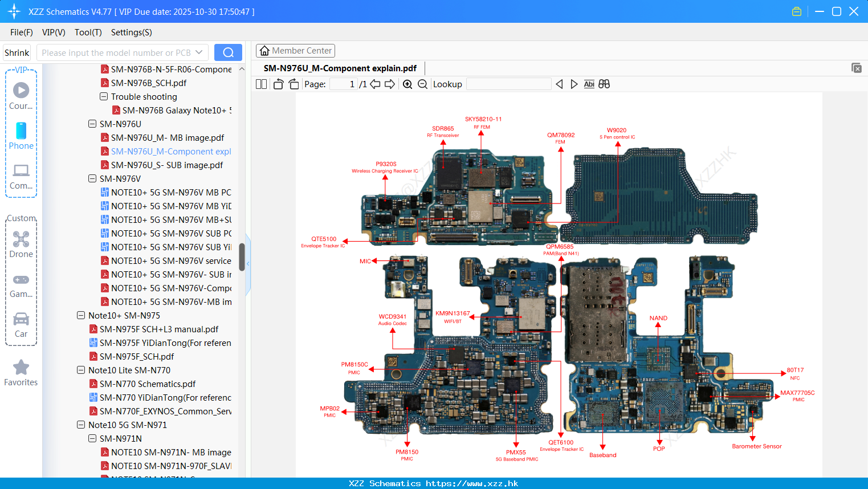
Task: Open VIP menu
Action: tap(54, 32)
